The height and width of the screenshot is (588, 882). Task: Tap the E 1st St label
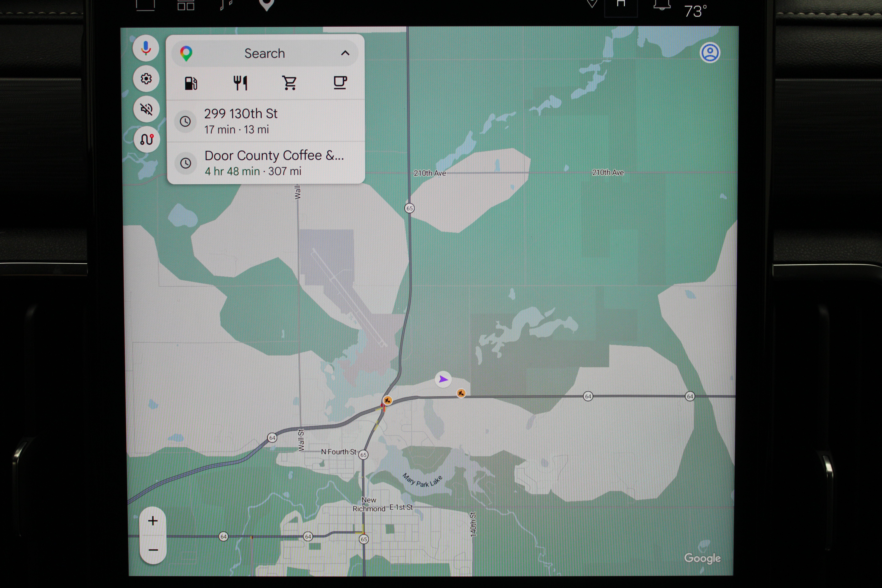pos(401,507)
